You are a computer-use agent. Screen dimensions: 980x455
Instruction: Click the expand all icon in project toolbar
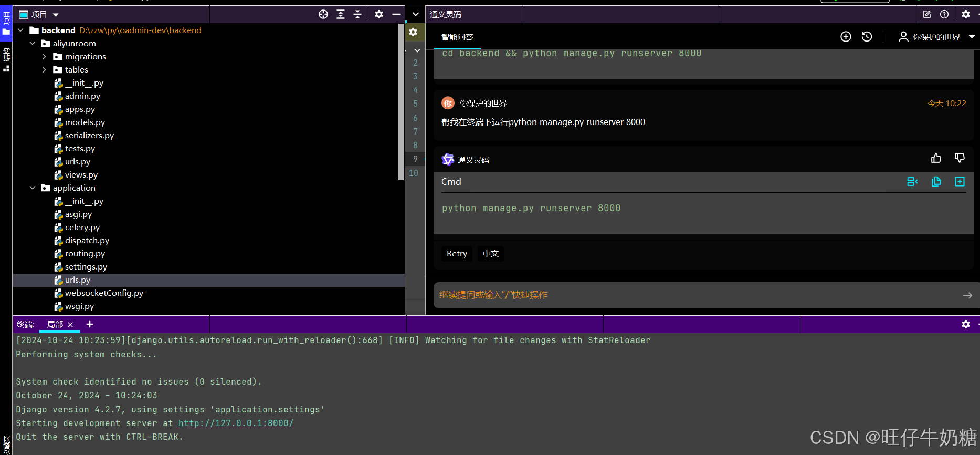point(341,15)
